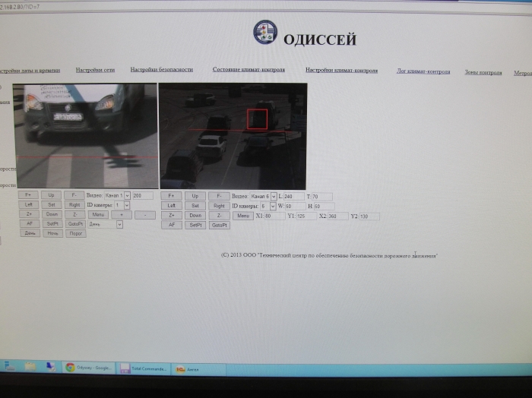Screen dimensions: 532x398
Task: Click the Odyssey logo emblem
Action: (x=265, y=32)
